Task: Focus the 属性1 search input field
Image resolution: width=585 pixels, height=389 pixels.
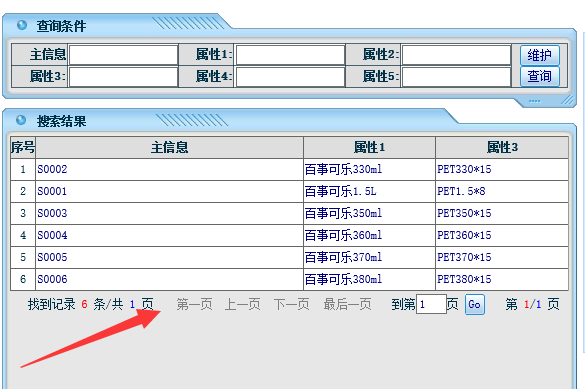Action: (290, 55)
